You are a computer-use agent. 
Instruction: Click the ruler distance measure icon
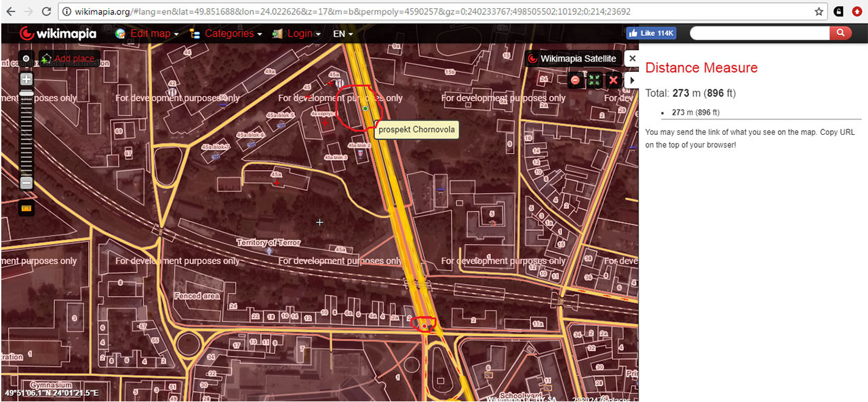[x=26, y=208]
